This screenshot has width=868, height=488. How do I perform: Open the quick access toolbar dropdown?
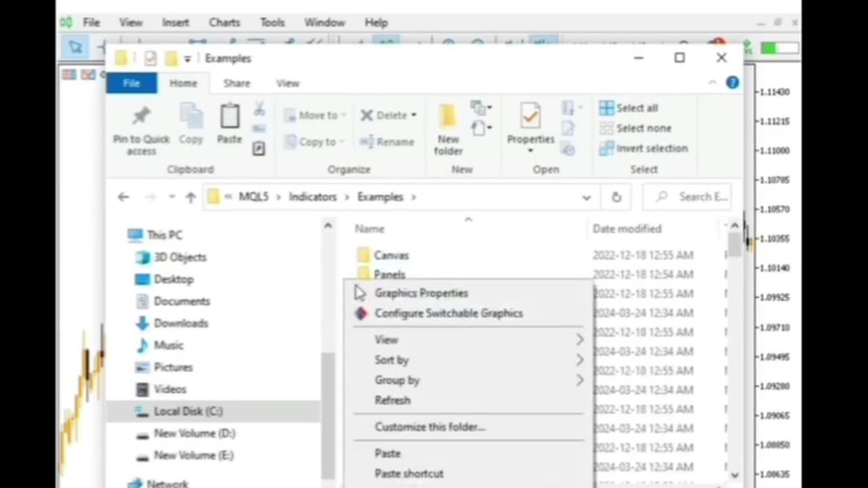(187, 58)
